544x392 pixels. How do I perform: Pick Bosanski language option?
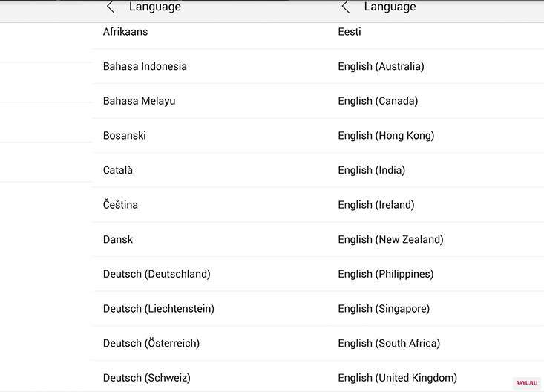(124, 135)
